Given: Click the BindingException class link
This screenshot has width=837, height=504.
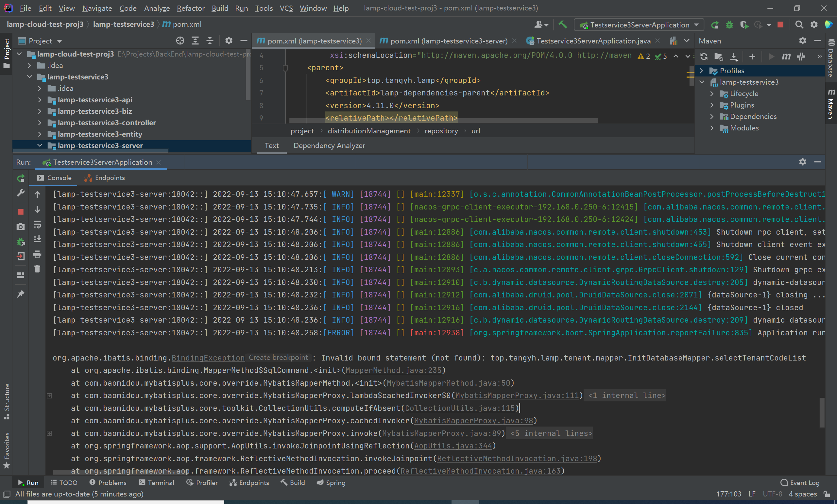Looking at the screenshot, I should [208, 358].
